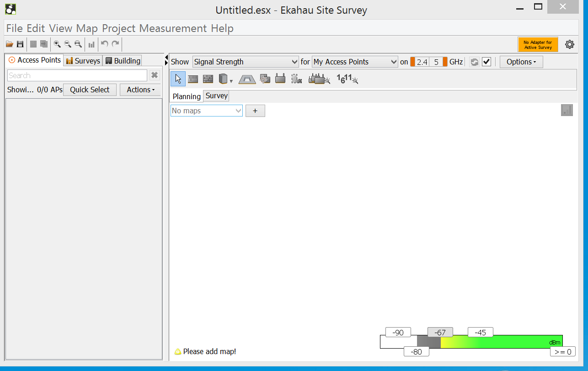Open the My Access Points dropdown
The height and width of the screenshot is (371, 588).
(355, 62)
